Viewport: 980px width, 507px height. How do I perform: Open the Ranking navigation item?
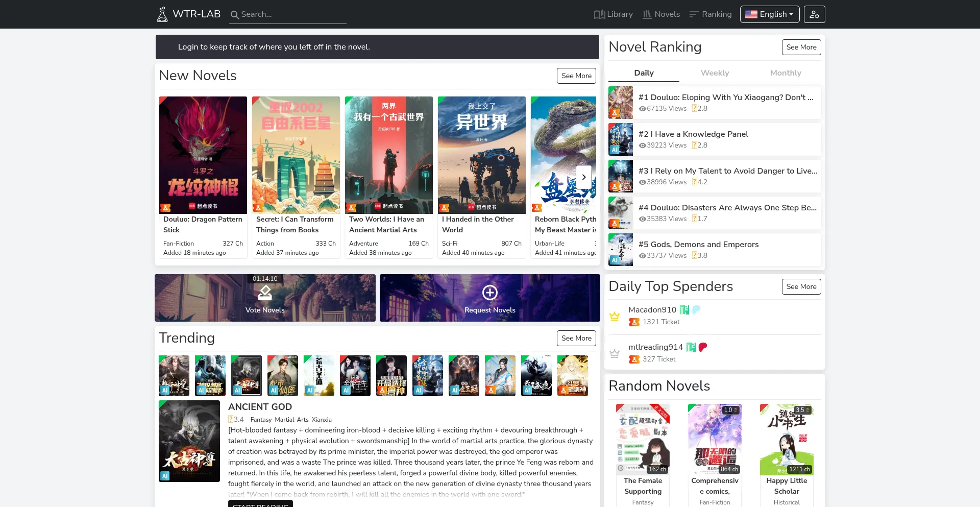tap(710, 14)
